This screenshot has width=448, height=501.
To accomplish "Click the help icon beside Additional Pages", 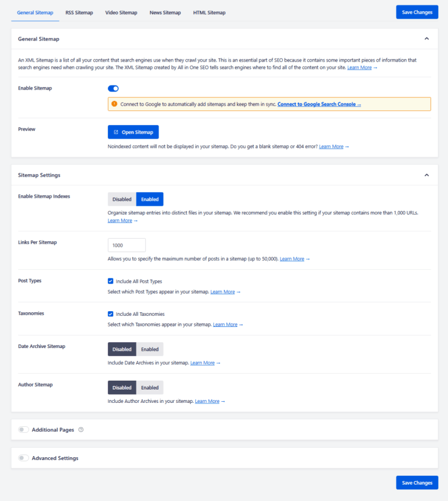I will click(81, 430).
